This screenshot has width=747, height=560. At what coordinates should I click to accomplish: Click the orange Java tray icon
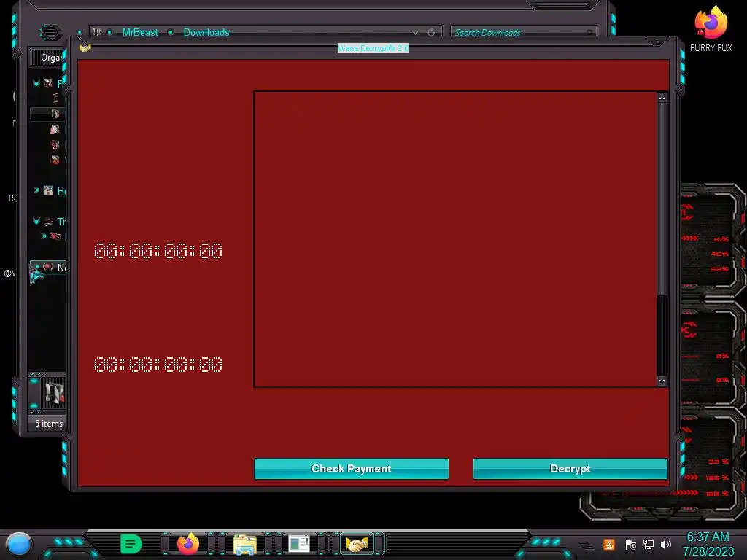point(609,544)
